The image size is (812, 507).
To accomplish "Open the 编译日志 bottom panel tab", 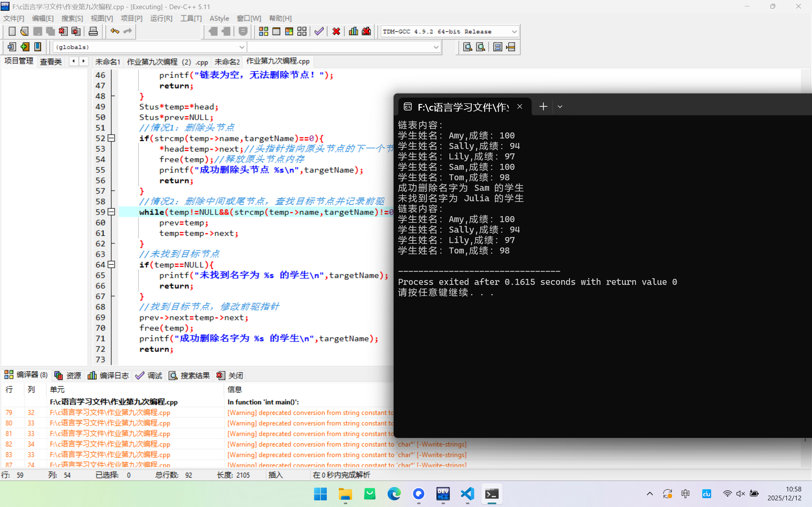I will (108, 375).
